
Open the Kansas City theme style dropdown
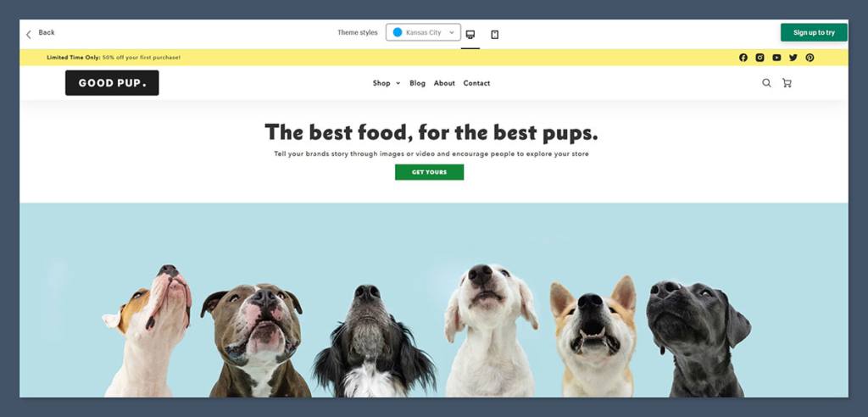[x=424, y=33]
